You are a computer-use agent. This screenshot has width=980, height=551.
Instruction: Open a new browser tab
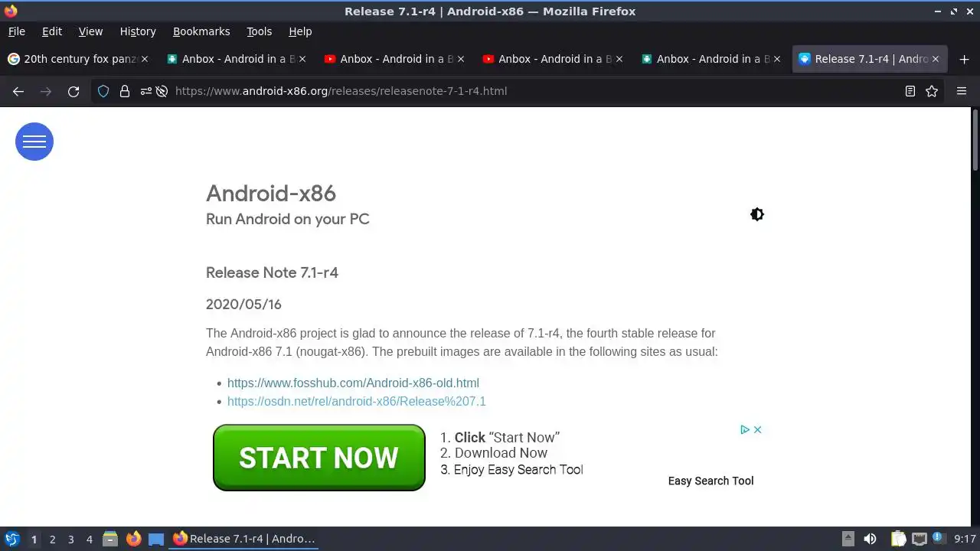pyautogui.click(x=964, y=59)
